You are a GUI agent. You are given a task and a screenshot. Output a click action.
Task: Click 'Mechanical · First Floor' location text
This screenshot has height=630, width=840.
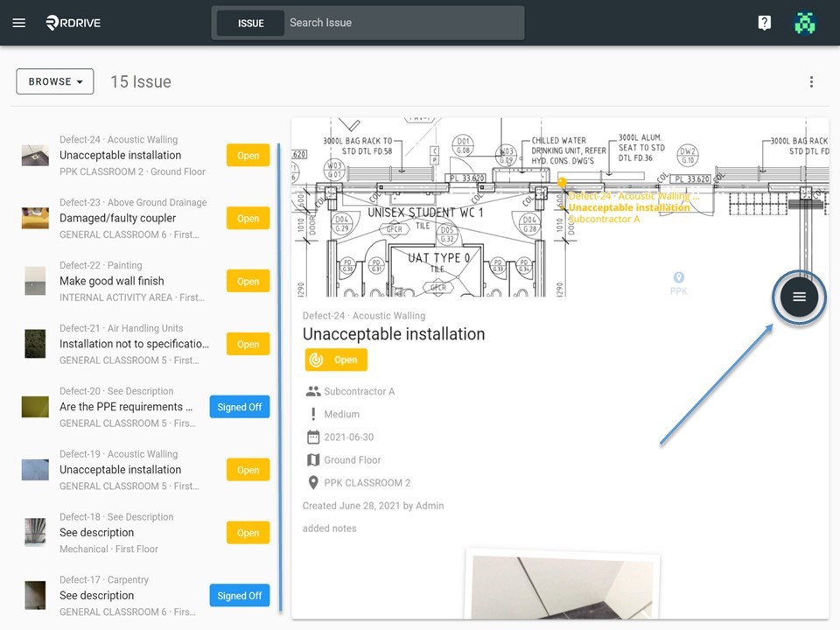pyautogui.click(x=108, y=549)
